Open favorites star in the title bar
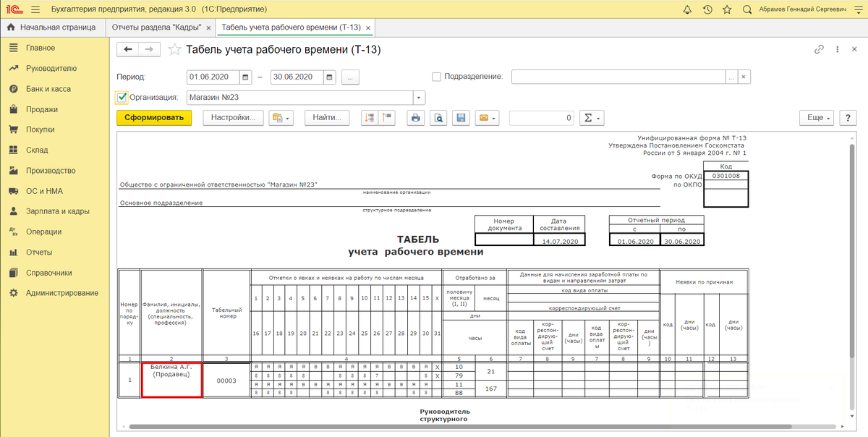Screen dimensions: 868x437 (727, 9)
